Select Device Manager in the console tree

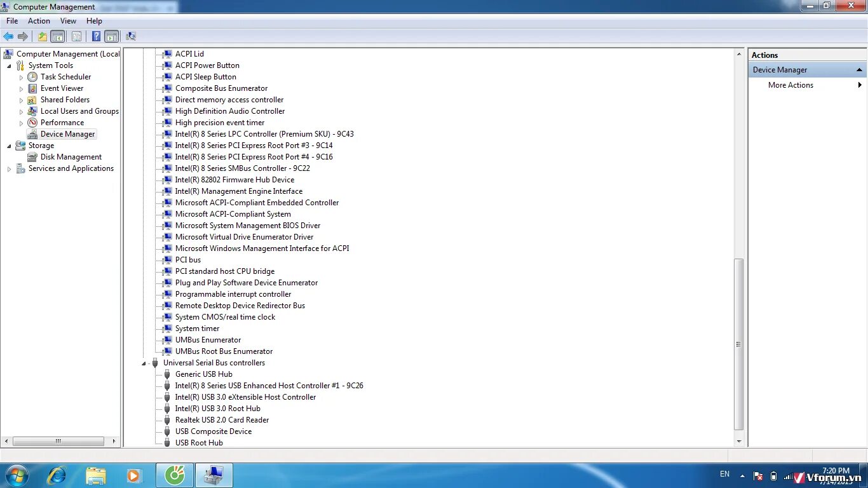[x=68, y=134]
